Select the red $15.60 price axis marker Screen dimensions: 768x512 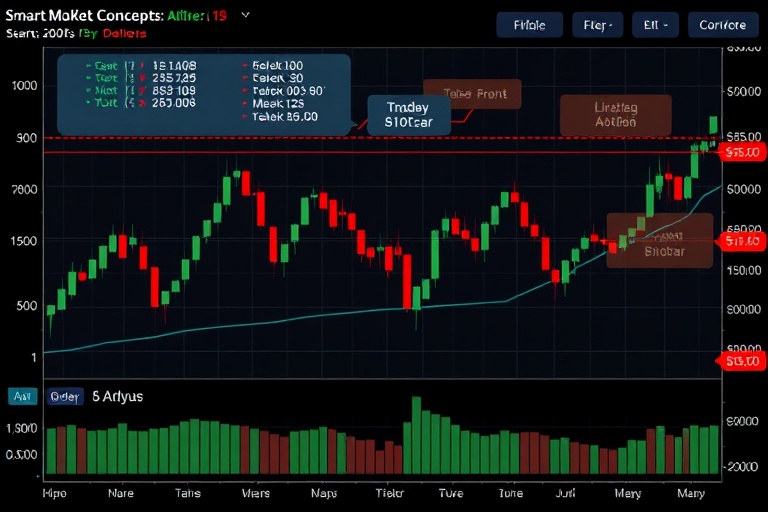[742, 241]
